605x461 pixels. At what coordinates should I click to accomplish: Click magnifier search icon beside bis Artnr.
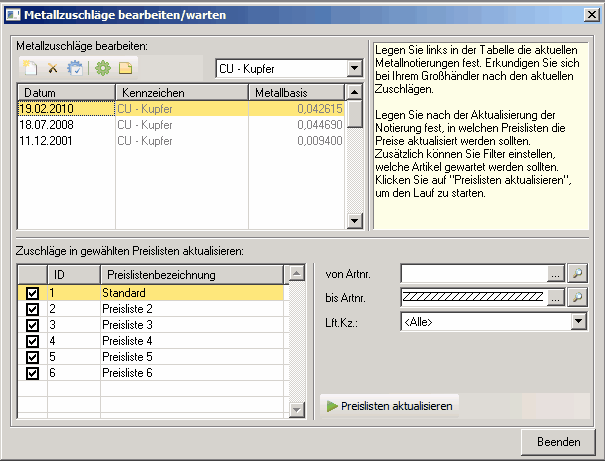pyautogui.click(x=577, y=297)
